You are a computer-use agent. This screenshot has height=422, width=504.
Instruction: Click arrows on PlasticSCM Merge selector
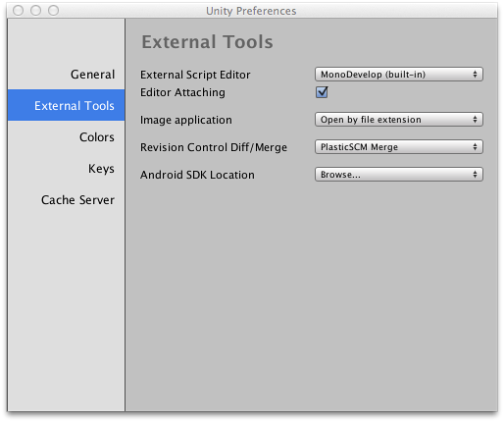(x=475, y=147)
